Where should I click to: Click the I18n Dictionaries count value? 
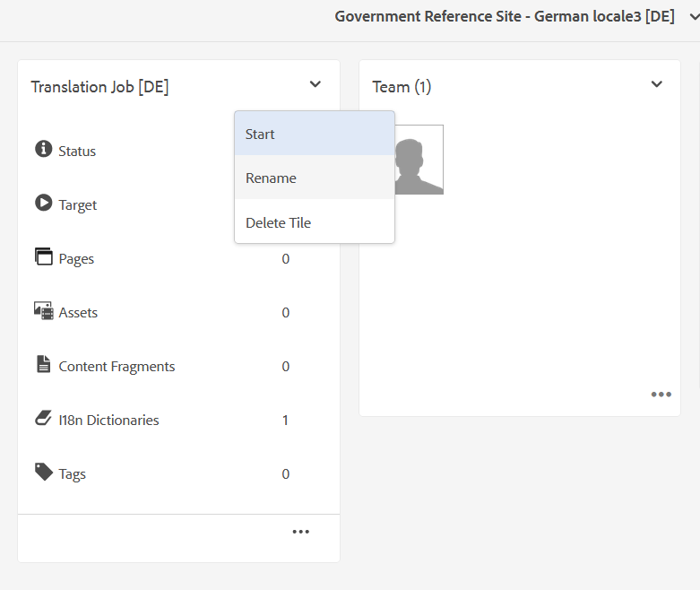[x=286, y=420]
